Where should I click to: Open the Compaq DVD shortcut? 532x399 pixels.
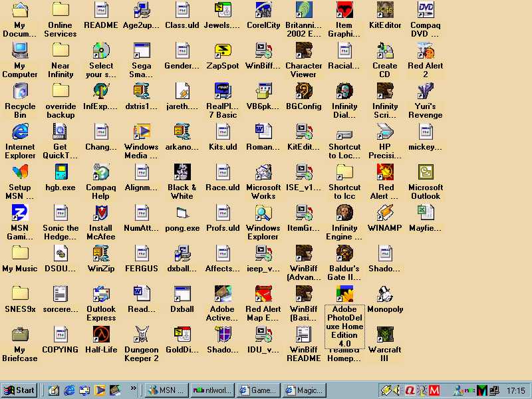[x=426, y=10]
